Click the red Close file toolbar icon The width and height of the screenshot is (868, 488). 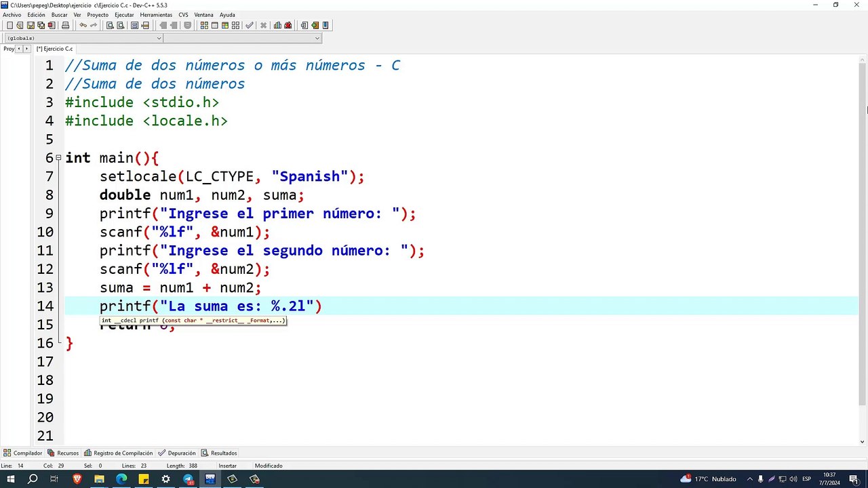click(x=51, y=26)
